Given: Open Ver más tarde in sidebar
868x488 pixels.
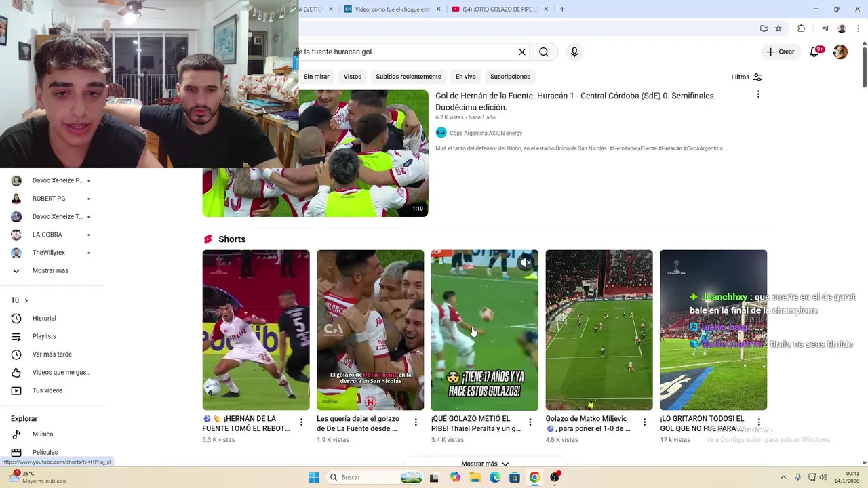Looking at the screenshot, I should tap(52, 354).
